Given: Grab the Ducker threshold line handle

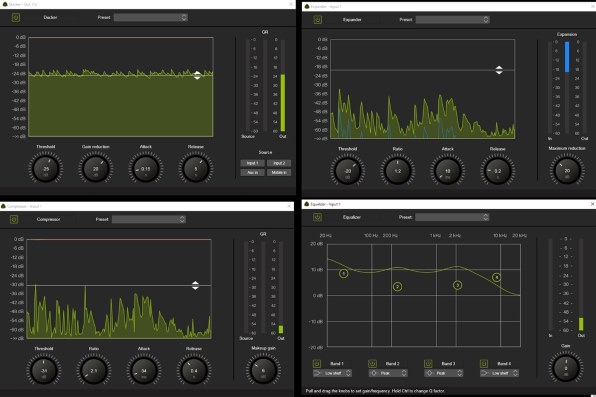Looking at the screenshot, I should pos(197,75).
